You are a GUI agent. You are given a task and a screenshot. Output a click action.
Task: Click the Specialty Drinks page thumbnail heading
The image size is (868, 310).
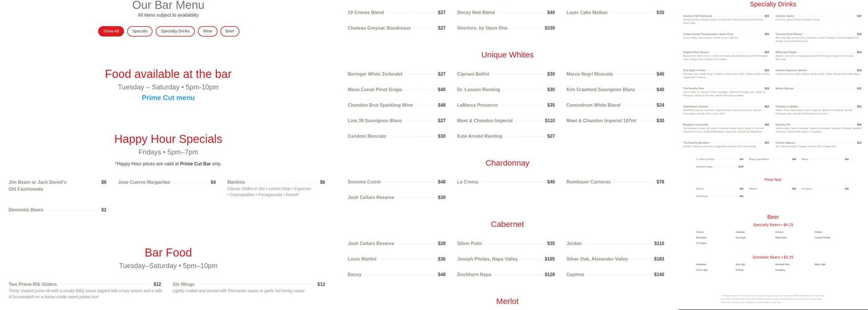click(773, 4)
